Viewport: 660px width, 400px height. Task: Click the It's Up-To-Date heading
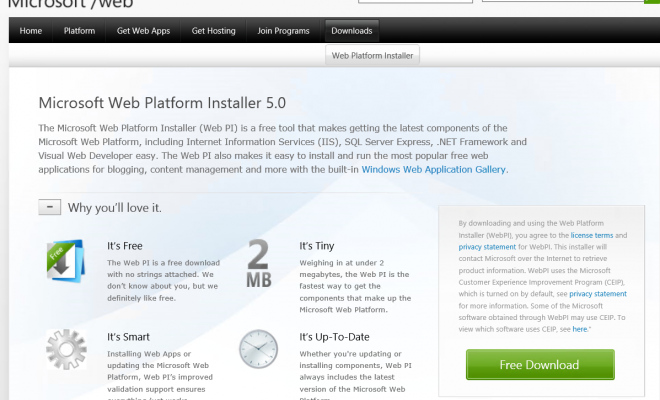tap(334, 337)
